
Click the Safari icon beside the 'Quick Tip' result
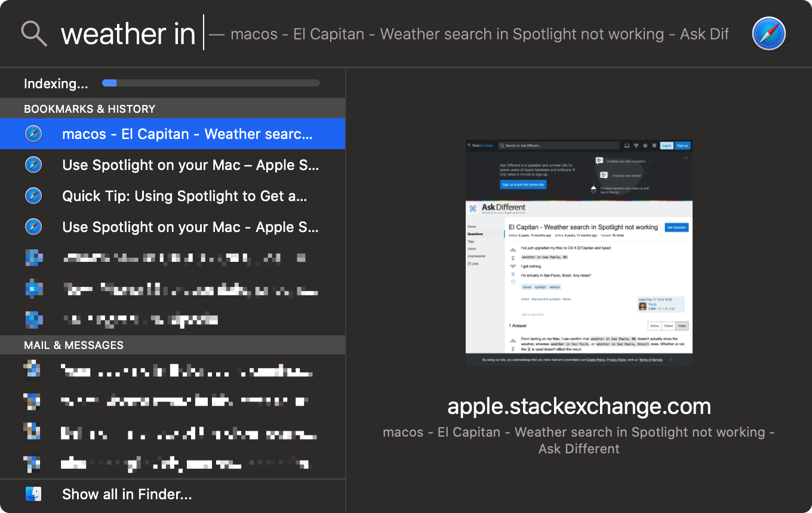tap(33, 196)
